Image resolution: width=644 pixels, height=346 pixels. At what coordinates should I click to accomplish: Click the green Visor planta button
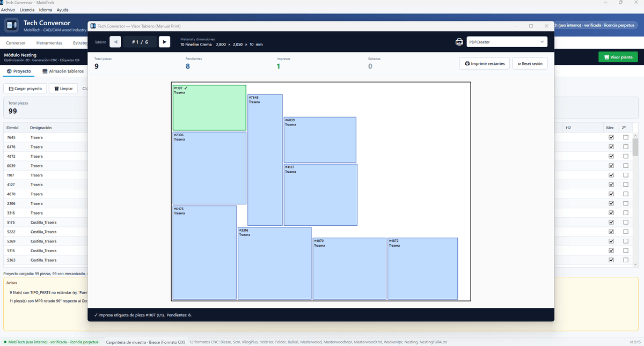tap(618, 57)
